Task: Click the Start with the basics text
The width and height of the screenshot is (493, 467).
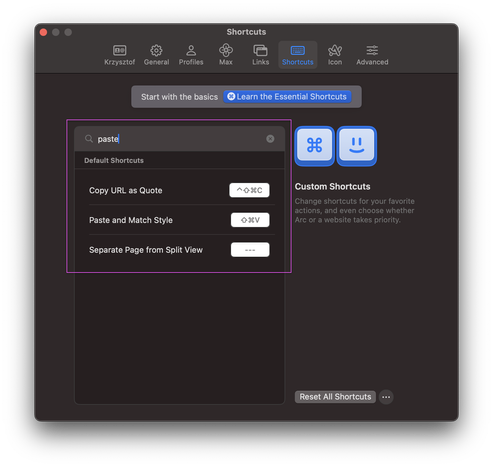Action: pyautogui.click(x=179, y=97)
